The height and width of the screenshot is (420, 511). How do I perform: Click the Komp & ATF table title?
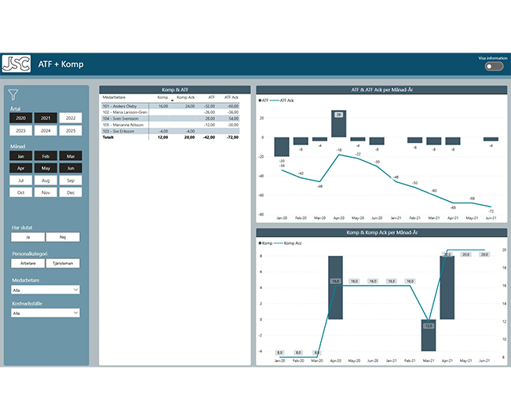click(x=175, y=89)
